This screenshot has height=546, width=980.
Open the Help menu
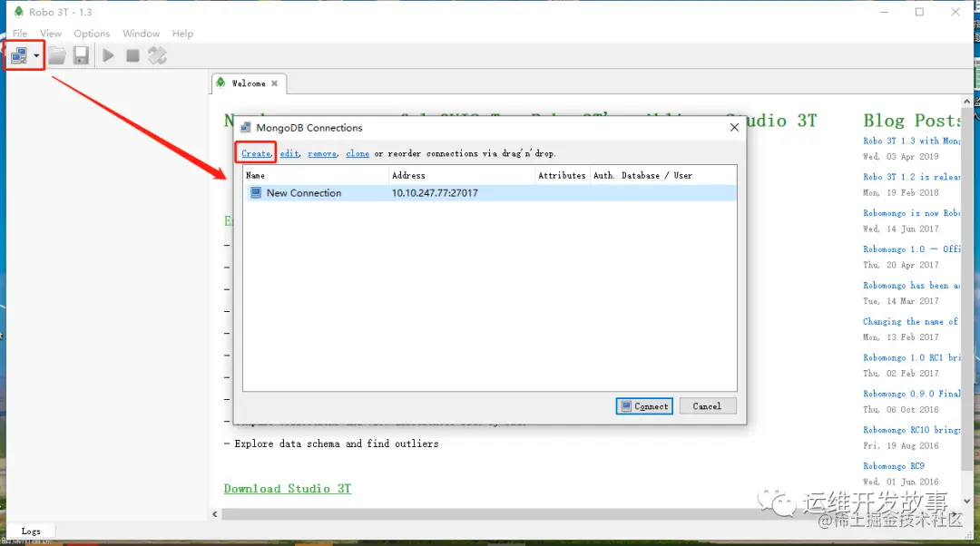coord(182,34)
